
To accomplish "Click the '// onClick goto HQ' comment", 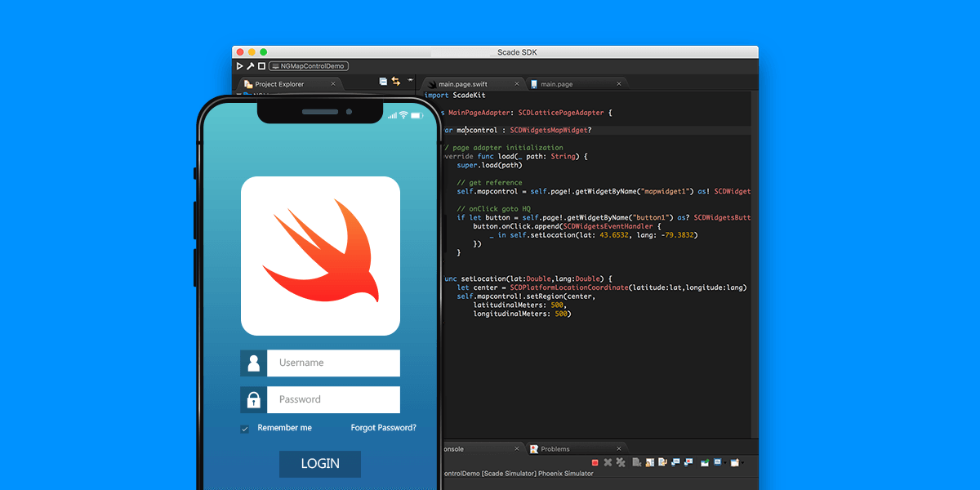I will [x=494, y=208].
